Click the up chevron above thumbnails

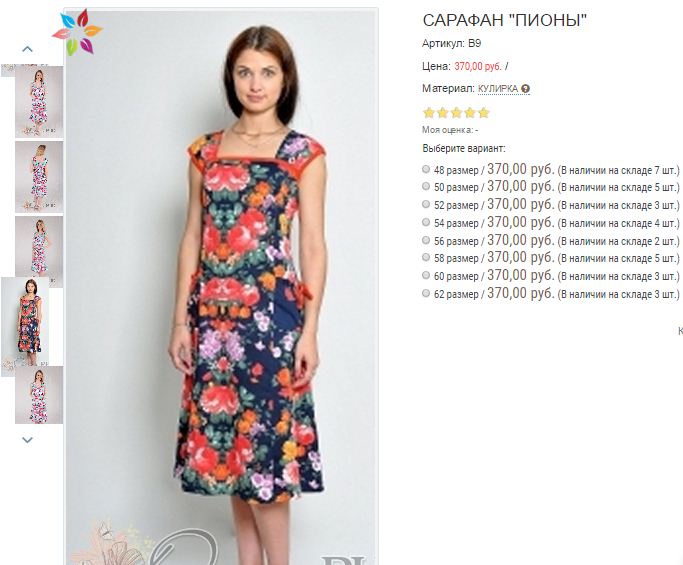coord(27,49)
